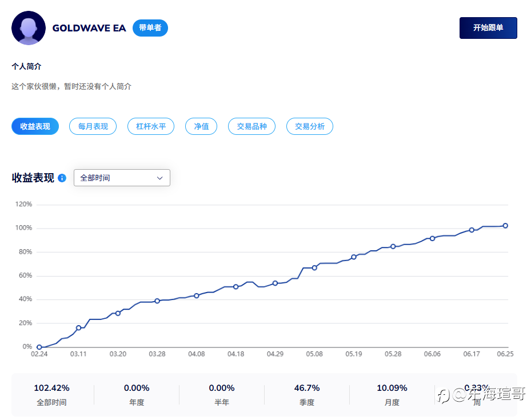Viewport: 531px width, 420px height.
Task: Open the 杠杆水平 tab
Action: click(151, 126)
